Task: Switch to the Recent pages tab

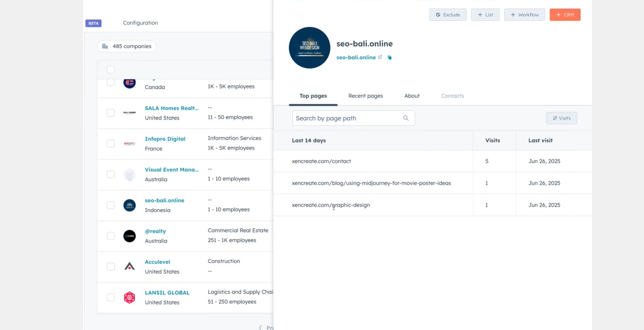Action: click(365, 96)
